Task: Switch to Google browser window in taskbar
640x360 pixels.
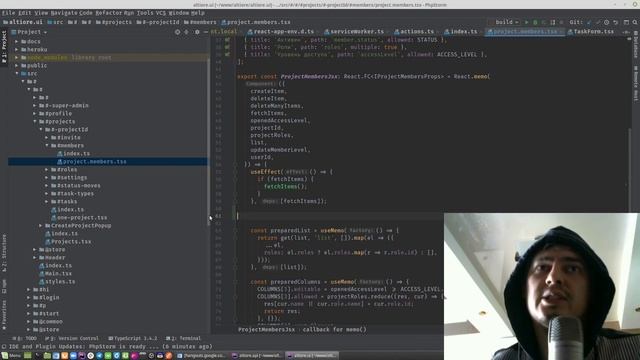Action: click(x=201, y=356)
